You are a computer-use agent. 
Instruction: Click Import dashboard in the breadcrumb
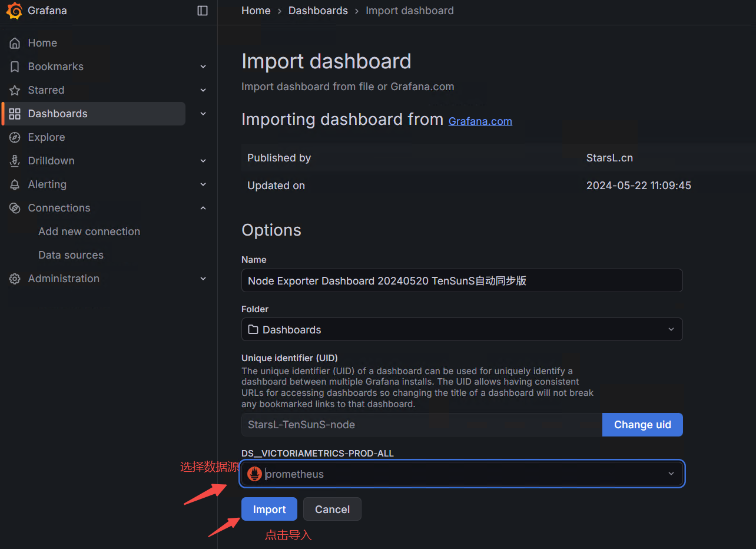(410, 11)
